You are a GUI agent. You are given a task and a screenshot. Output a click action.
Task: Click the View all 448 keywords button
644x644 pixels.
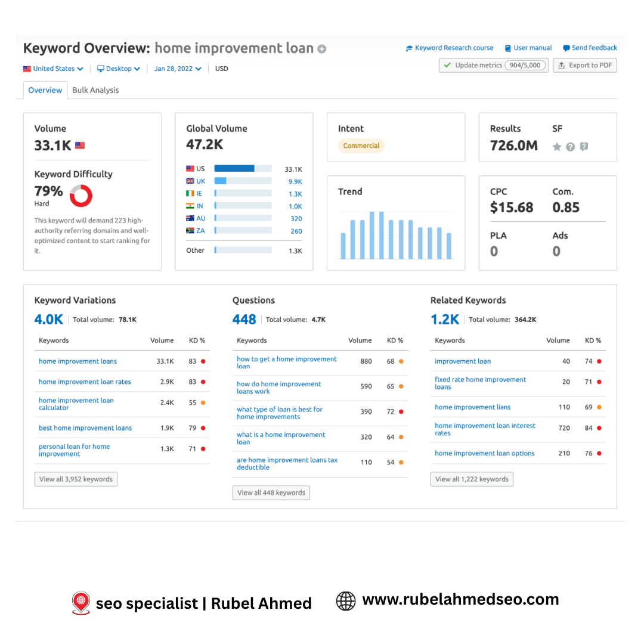point(271,493)
